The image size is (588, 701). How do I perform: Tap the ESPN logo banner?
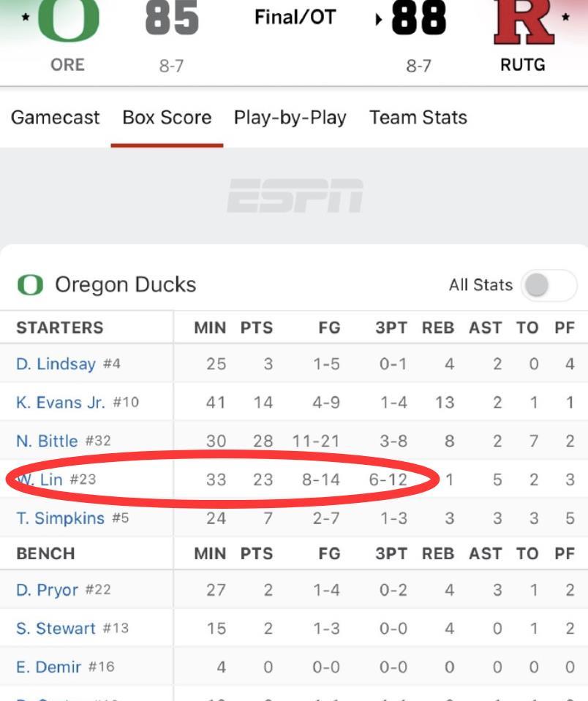pos(294,196)
